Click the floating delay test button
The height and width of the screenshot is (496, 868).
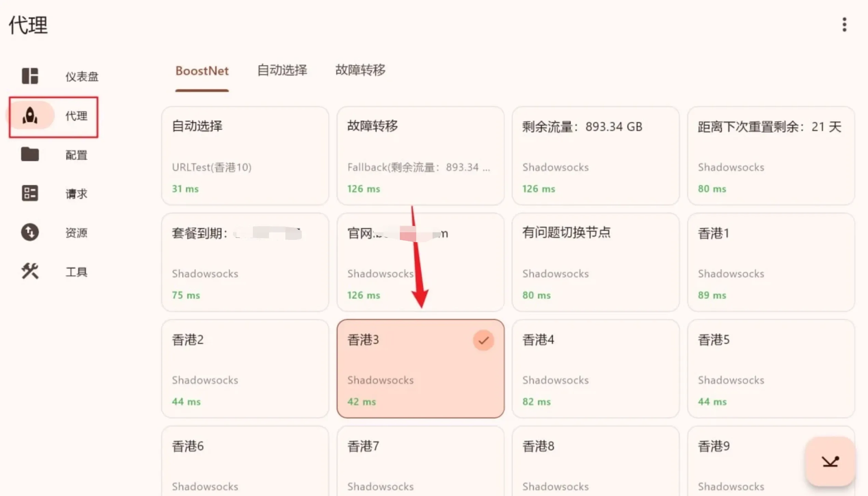tap(830, 461)
